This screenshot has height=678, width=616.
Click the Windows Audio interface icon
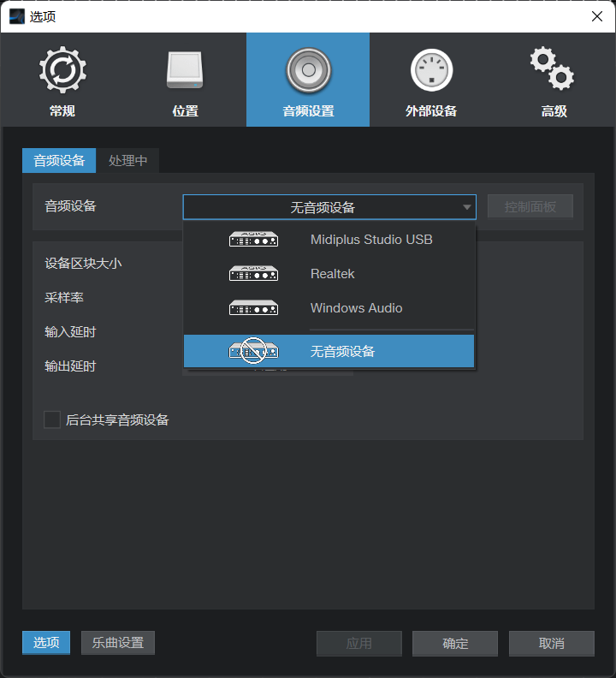point(254,307)
